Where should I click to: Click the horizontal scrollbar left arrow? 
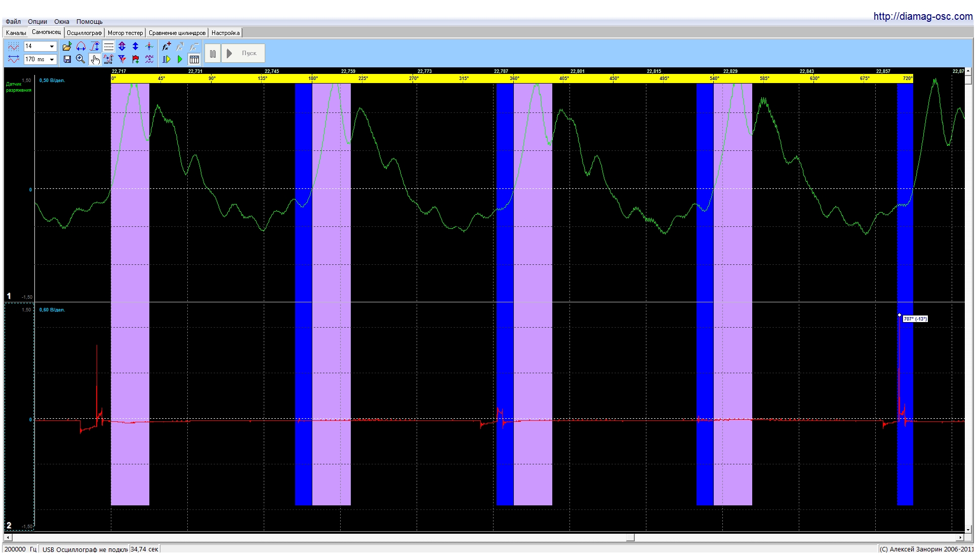[x=8, y=538]
